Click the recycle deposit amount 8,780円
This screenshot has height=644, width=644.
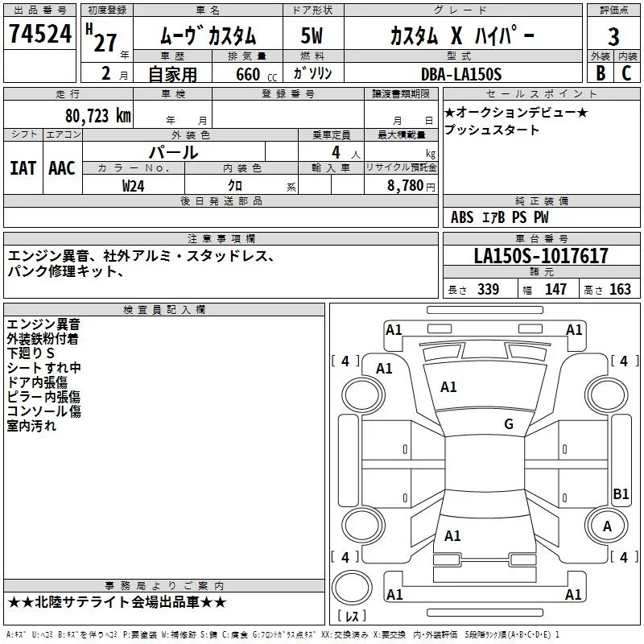[x=411, y=185]
